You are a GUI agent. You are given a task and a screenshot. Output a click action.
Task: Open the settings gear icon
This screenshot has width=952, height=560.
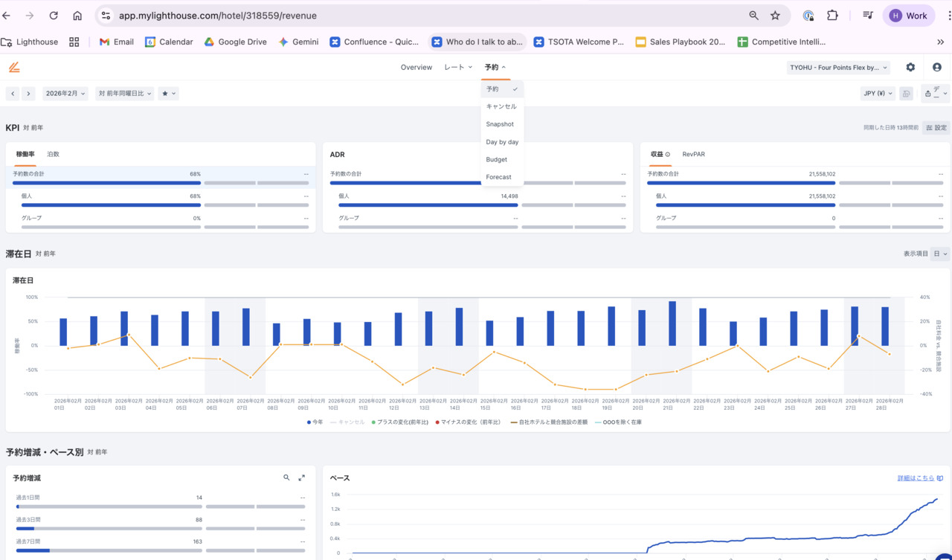click(x=910, y=68)
